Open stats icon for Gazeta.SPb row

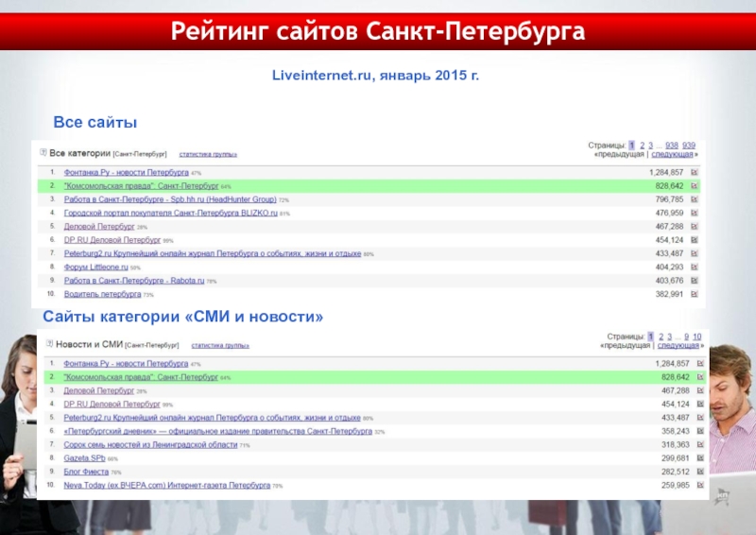pos(700,457)
